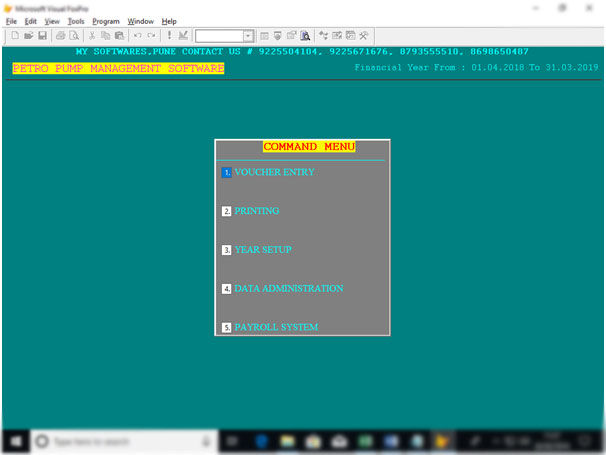Viewport: 606px width, 455px height.
Task: Click the Redo arrow icon
Action: click(x=151, y=36)
